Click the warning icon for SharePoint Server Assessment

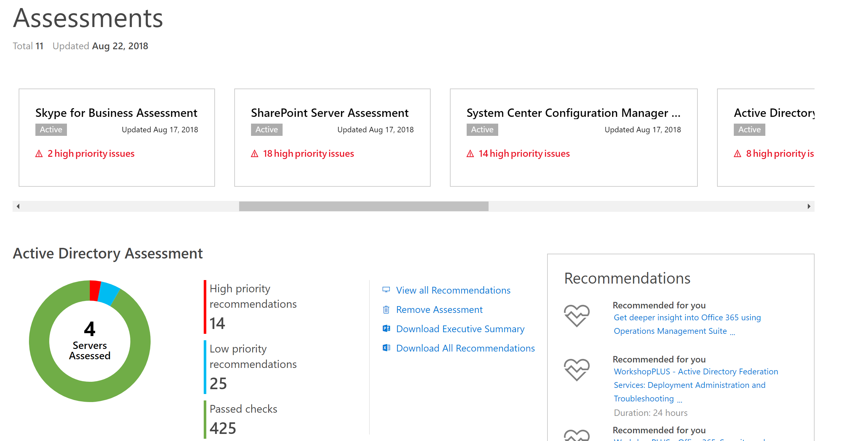click(255, 153)
